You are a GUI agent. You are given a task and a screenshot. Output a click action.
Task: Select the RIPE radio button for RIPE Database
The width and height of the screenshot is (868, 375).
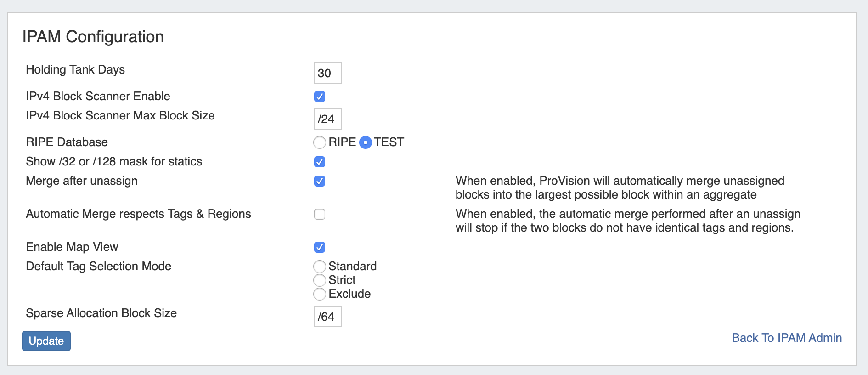[320, 142]
